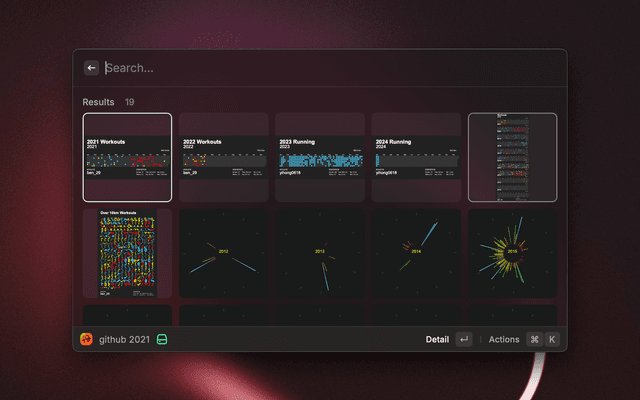Open the Actions menu
The image size is (640, 400).
(504, 339)
